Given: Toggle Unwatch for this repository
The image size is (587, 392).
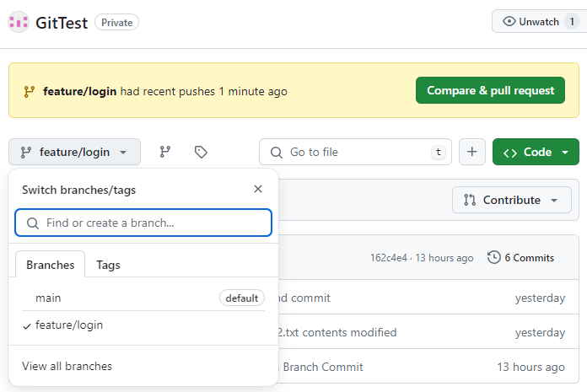Looking at the screenshot, I should coord(536,22).
